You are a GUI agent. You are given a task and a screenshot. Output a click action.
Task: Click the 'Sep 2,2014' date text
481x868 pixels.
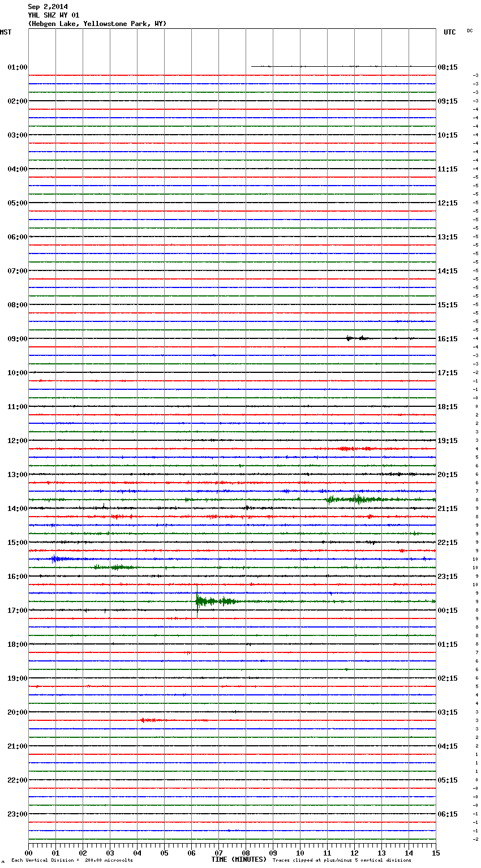[48, 7]
